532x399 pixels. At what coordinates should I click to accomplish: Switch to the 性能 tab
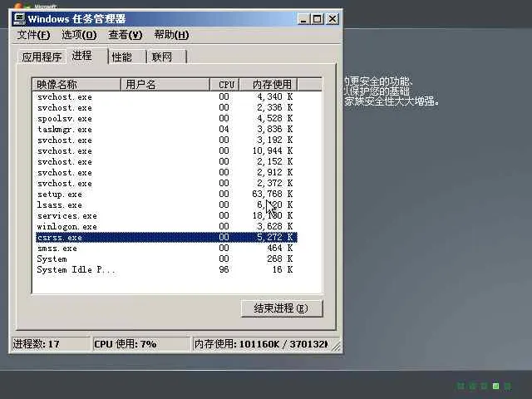click(126, 57)
